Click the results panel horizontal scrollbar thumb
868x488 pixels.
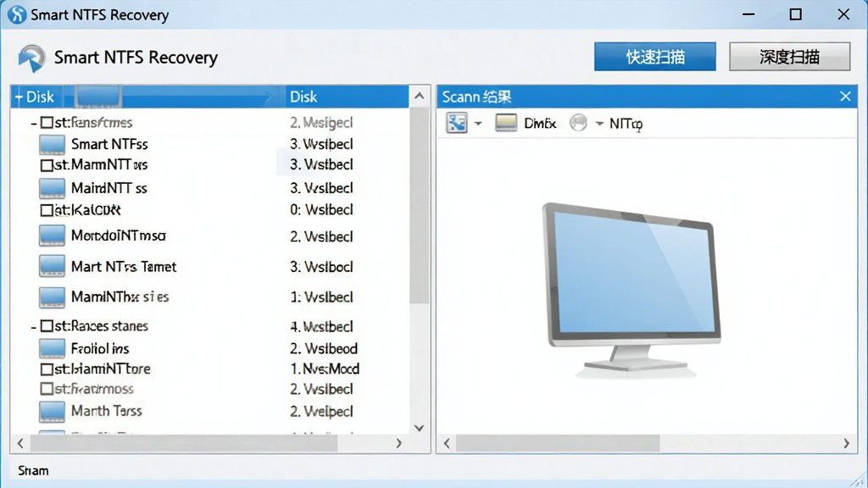[558, 443]
